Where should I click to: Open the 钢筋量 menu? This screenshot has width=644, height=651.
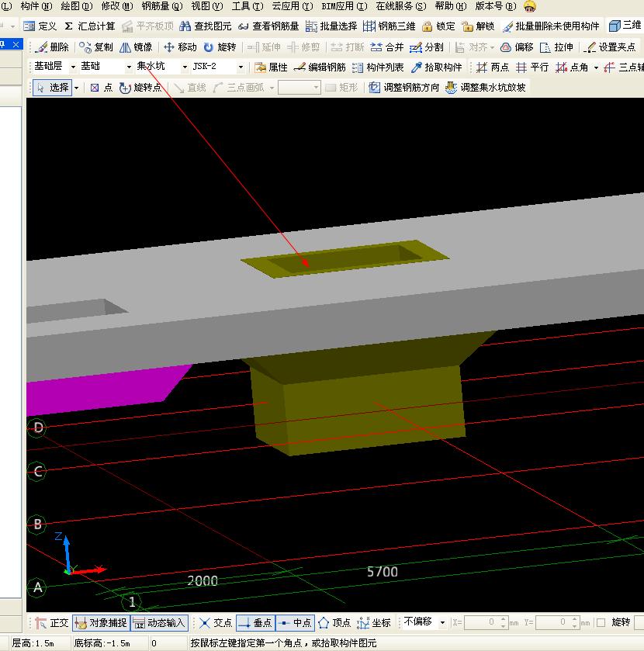161,6
